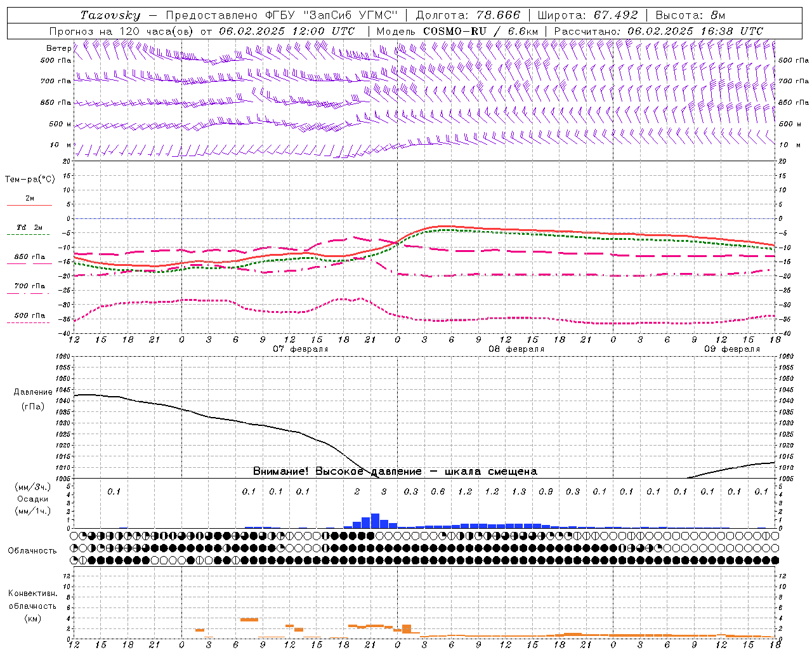Viewport: 812px width, 650px height.
Task: Click the tallest blue precipitation bar
Action: click(375, 521)
